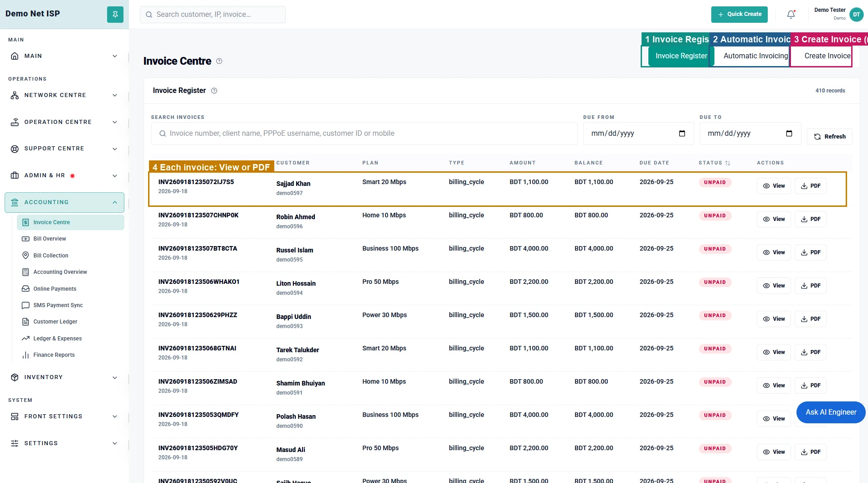The image size is (868, 483).
Task: Sort by the Status column icon
Action: [x=728, y=163]
